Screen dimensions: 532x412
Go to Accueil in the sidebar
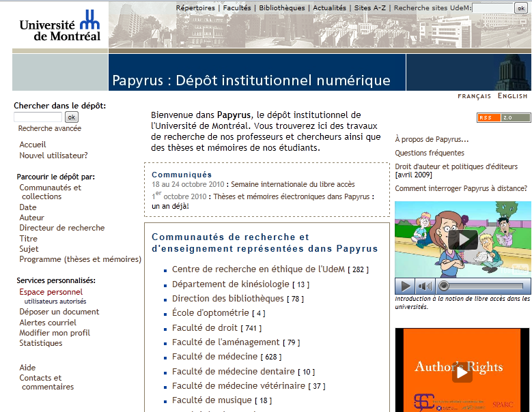[x=33, y=145]
